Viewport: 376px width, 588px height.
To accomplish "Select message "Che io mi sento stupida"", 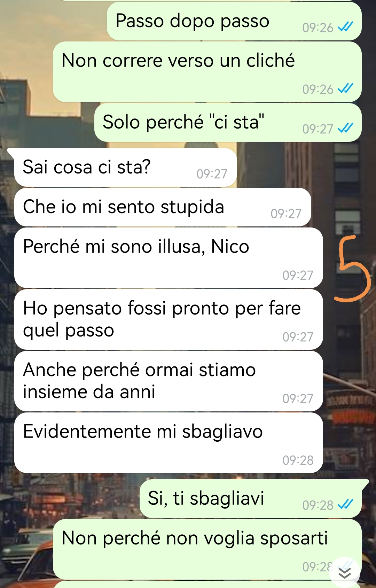I will (x=163, y=207).
